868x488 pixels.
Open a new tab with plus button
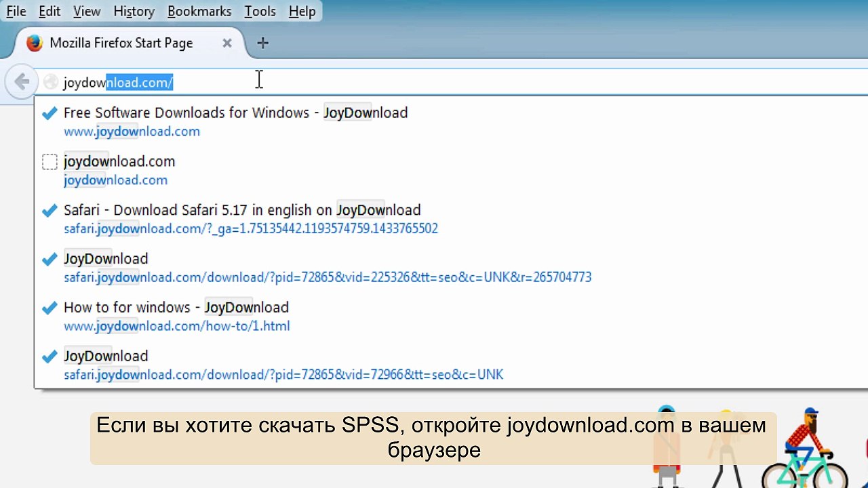pos(263,43)
